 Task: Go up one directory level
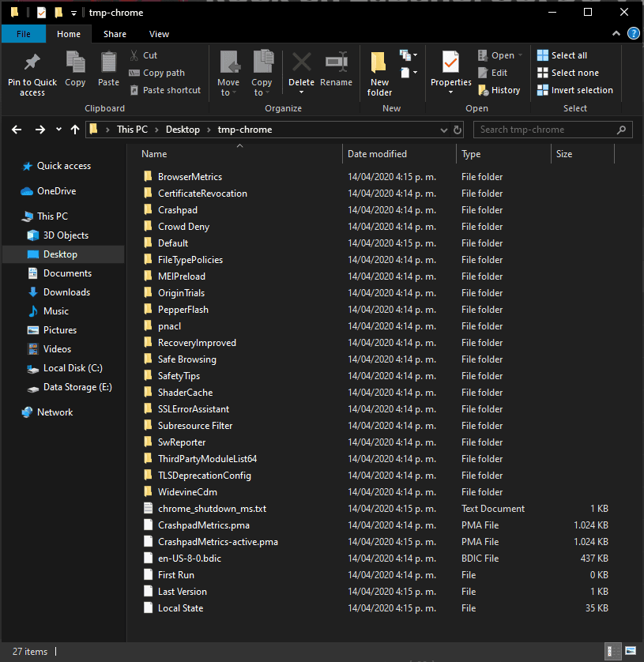75,130
